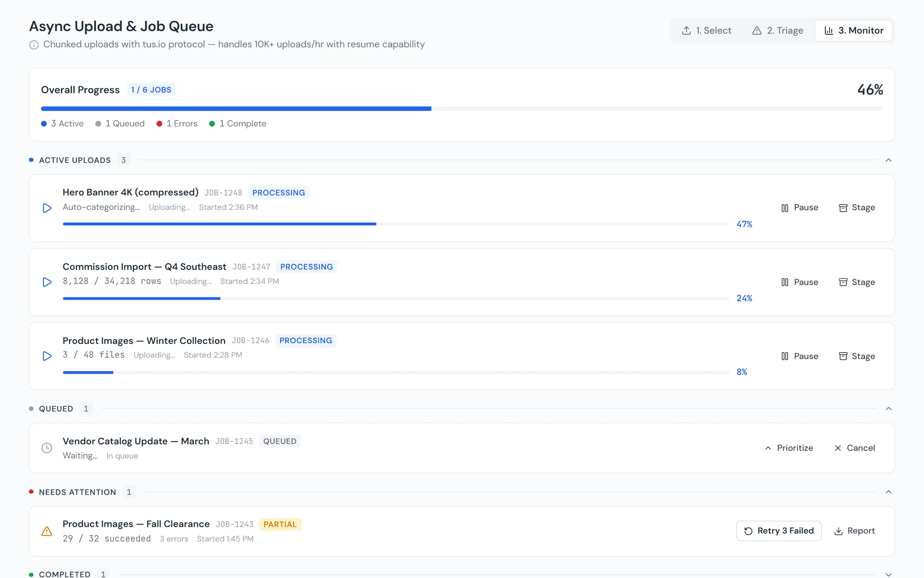
Task: Click the '1 Queued' legend item
Action: 120,124
